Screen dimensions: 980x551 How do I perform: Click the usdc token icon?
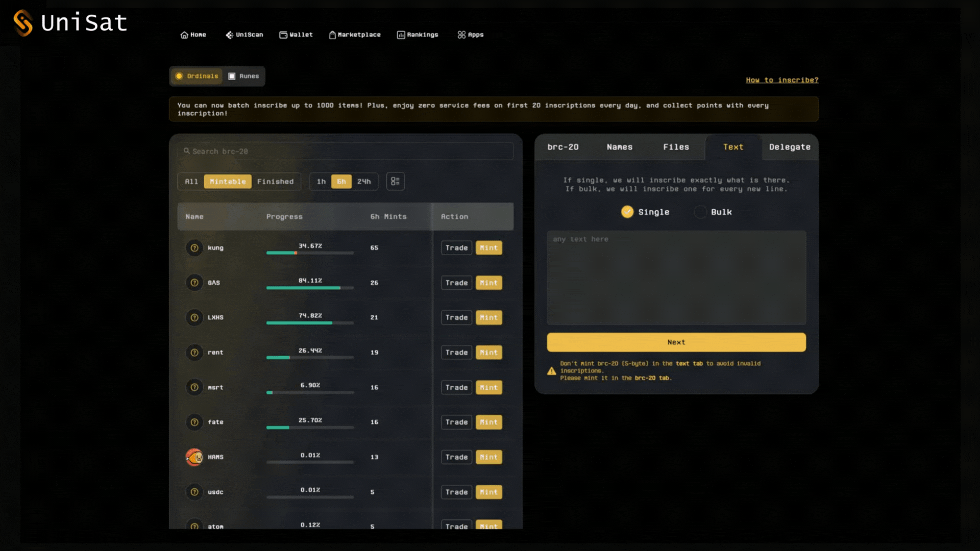tap(194, 492)
